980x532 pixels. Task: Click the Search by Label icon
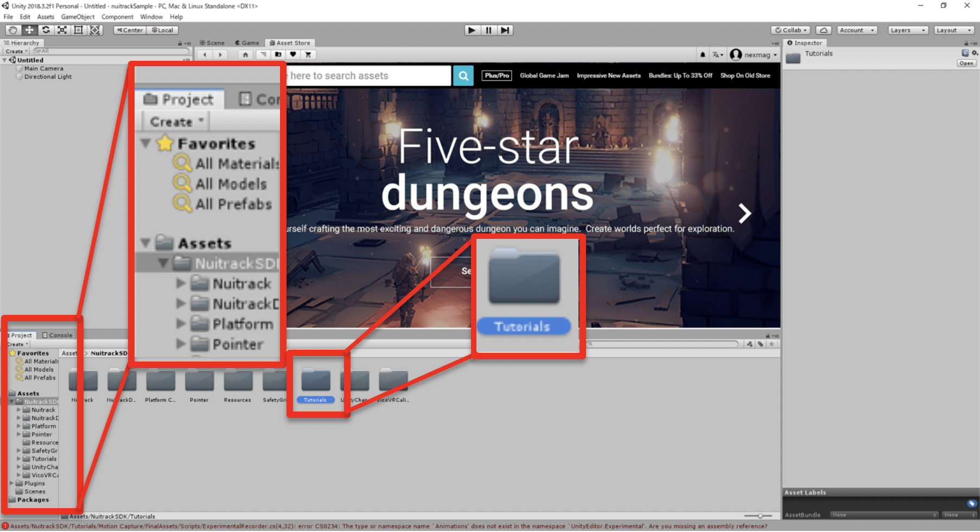761,344
